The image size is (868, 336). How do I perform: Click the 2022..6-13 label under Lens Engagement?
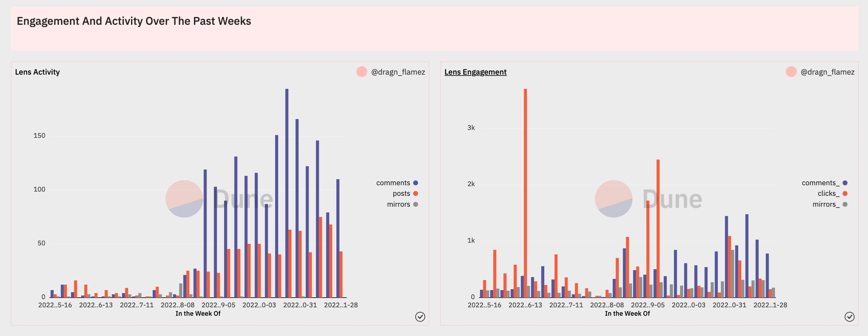[x=525, y=305]
